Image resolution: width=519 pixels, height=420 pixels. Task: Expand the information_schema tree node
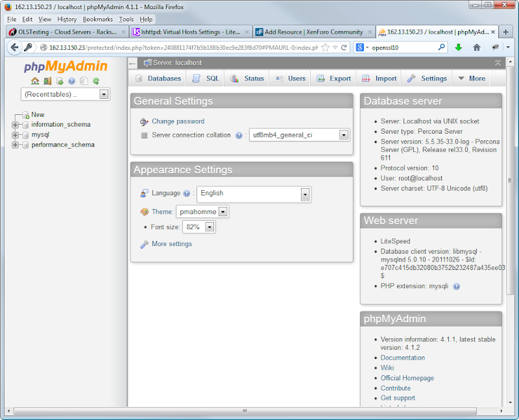point(15,125)
